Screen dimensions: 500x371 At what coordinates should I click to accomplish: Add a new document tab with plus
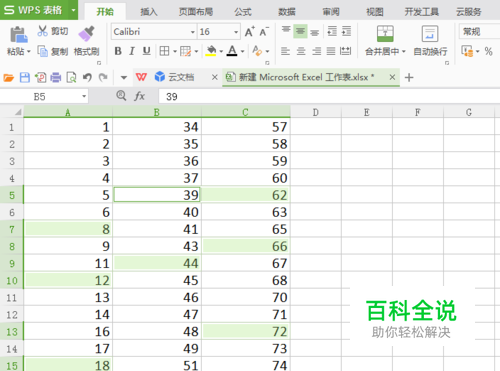tap(409, 78)
